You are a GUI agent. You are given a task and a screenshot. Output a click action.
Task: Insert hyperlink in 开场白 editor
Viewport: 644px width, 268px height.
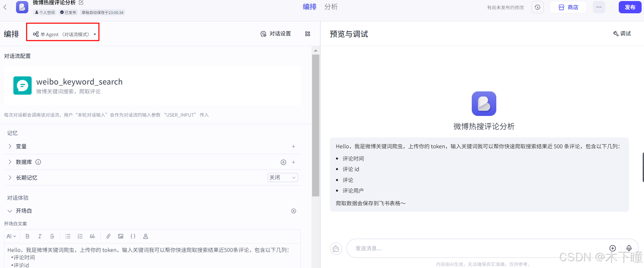click(108, 236)
